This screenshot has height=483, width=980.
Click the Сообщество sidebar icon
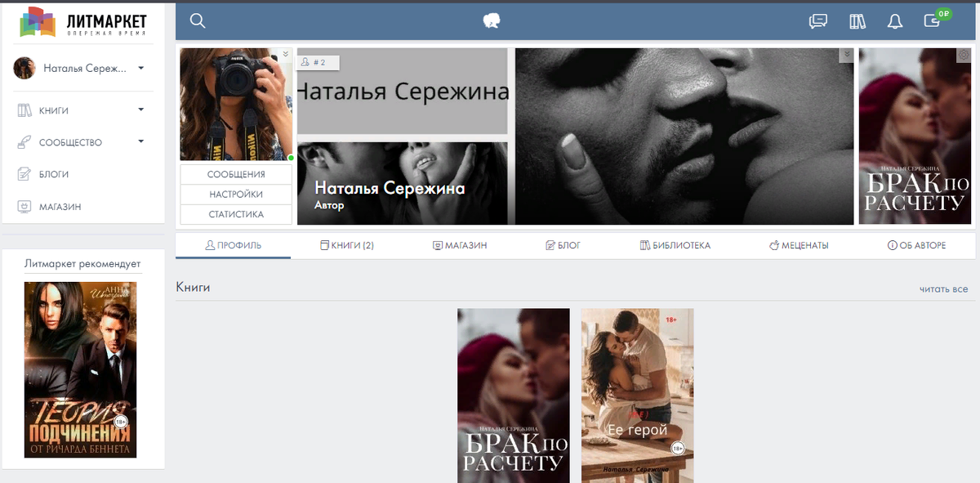(x=24, y=142)
